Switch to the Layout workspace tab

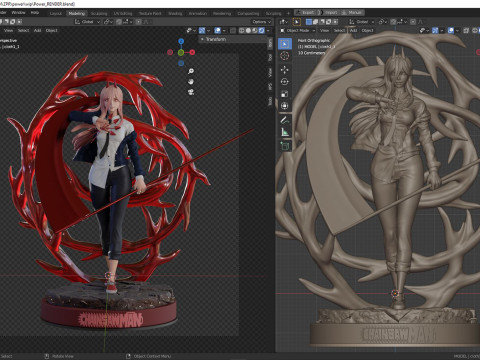point(56,13)
